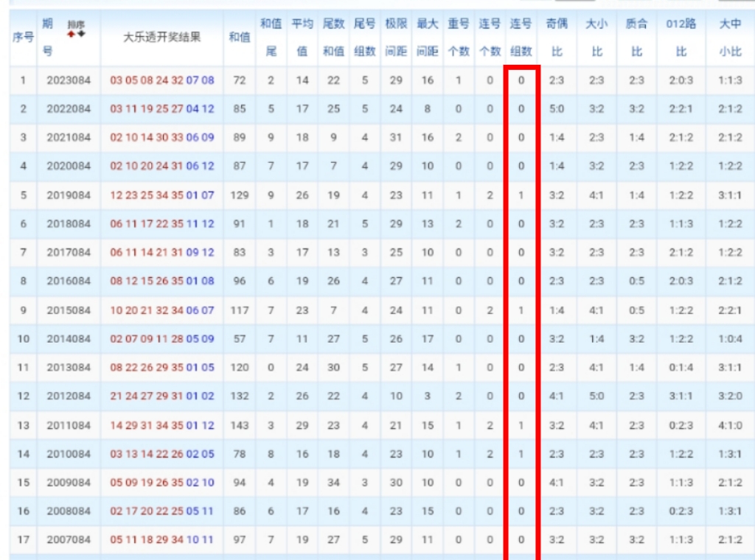The width and height of the screenshot is (755, 560).
Task: Select issue number 2009084
Action: click(x=69, y=483)
